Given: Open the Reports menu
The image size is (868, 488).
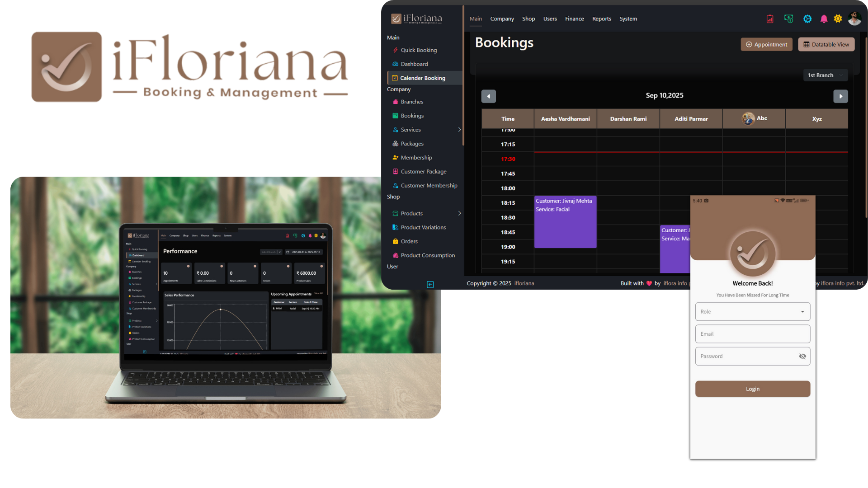Looking at the screenshot, I should coord(601,19).
